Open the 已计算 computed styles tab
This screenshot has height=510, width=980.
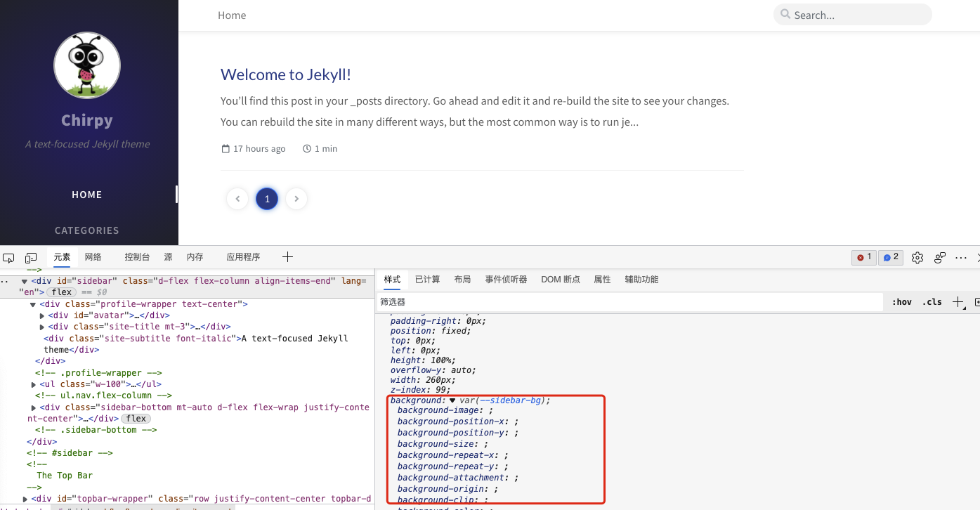tap(427, 280)
